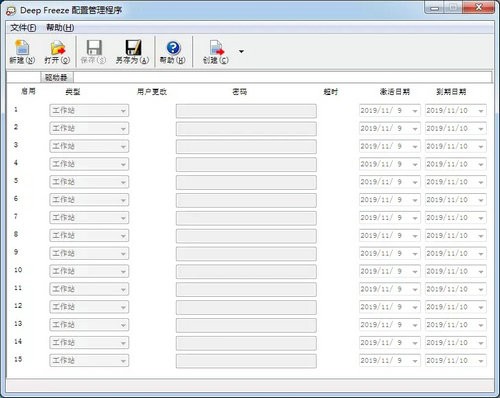This screenshot has height=398, width=500.
Task: Open row 6 到期日期 date picker
Action: pos(481,200)
